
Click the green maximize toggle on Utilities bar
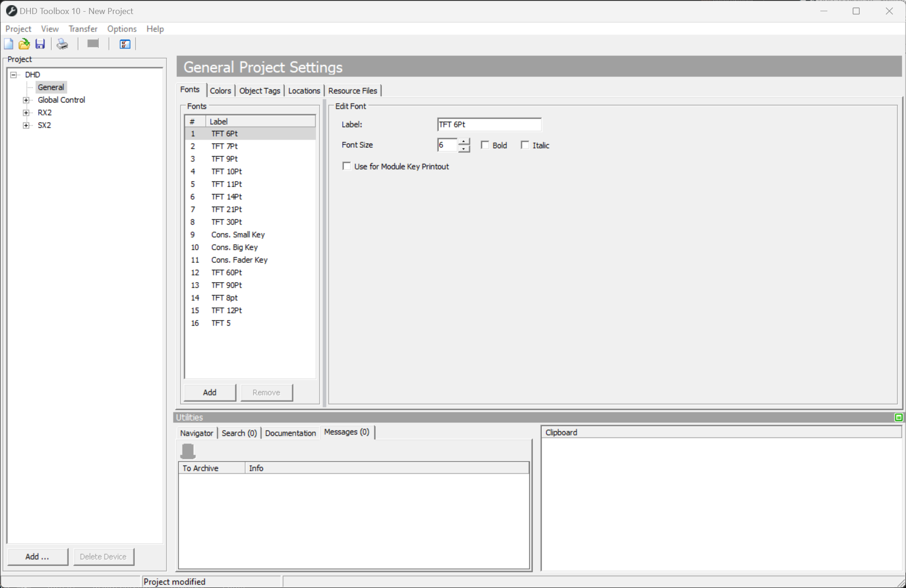coord(899,417)
